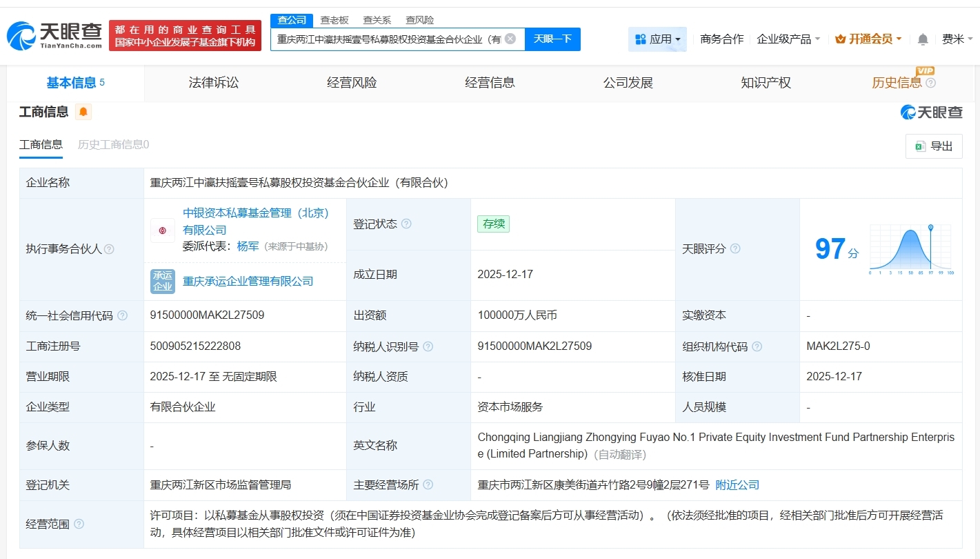The image size is (980, 559).
Task: Click the help icon beside 登记状态
Action: coord(406,224)
